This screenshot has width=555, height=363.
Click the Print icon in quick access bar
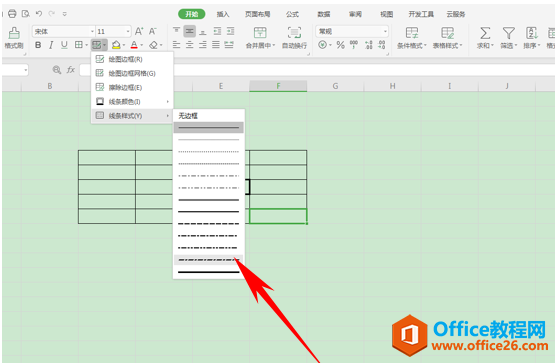pos(12,14)
